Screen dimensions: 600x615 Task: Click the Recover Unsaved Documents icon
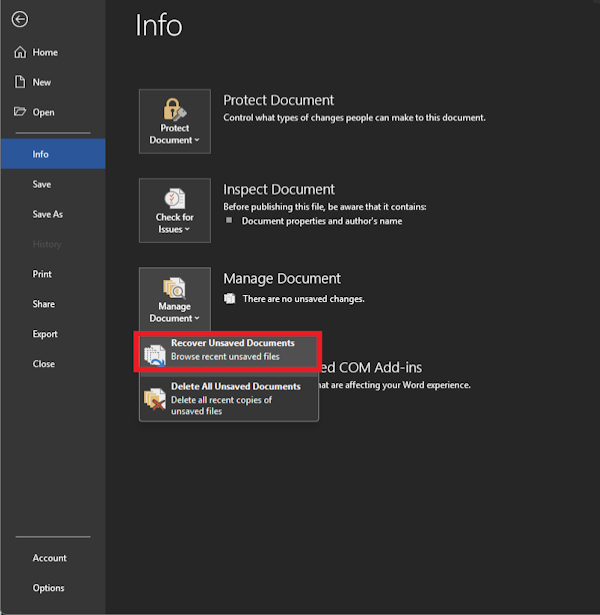tap(155, 355)
